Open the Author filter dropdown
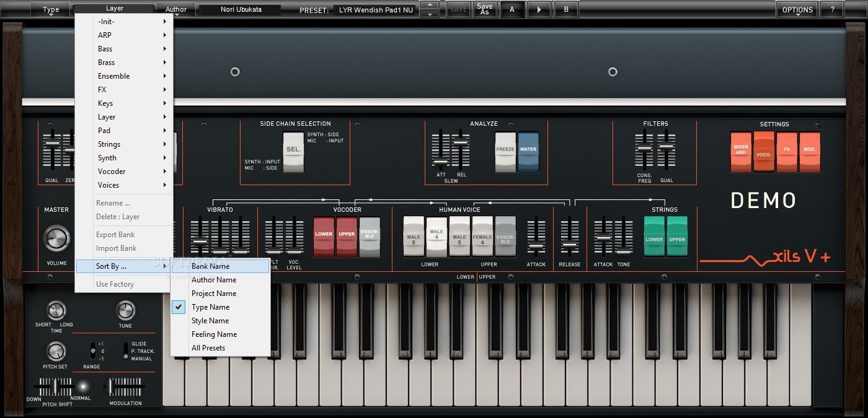This screenshot has height=418, width=868. [x=176, y=10]
